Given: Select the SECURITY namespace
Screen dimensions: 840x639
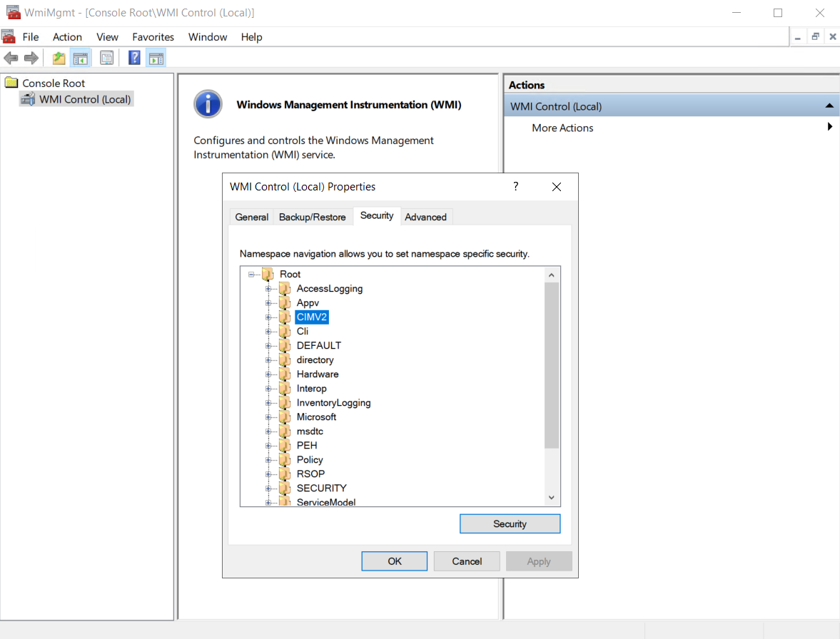Looking at the screenshot, I should pos(321,488).
